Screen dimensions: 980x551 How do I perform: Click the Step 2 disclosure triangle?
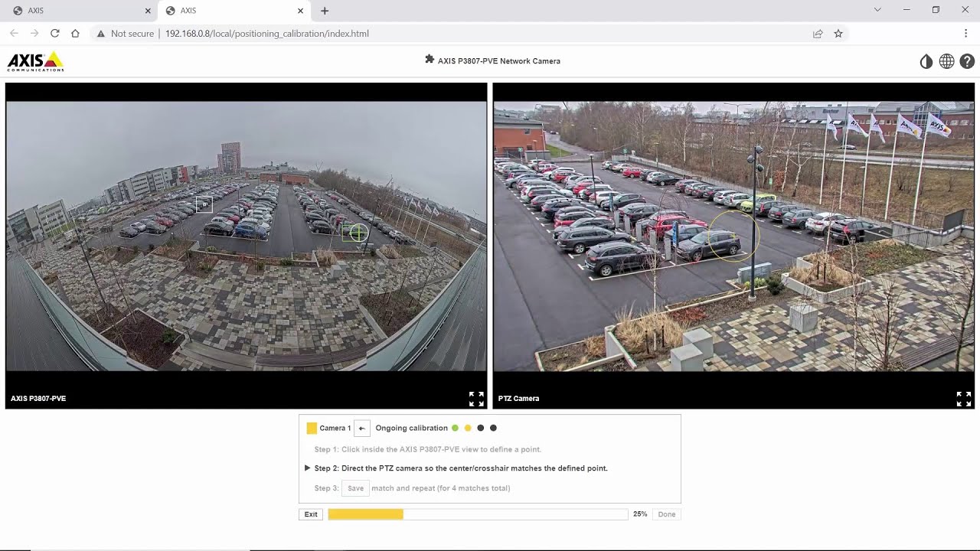point(307,468)
